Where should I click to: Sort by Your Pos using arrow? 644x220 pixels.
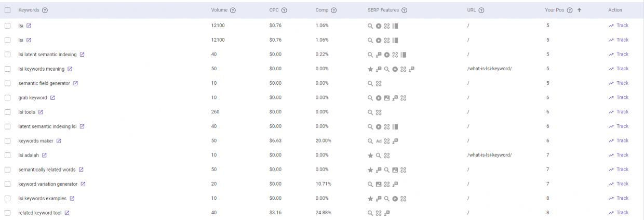coord(579,10)
